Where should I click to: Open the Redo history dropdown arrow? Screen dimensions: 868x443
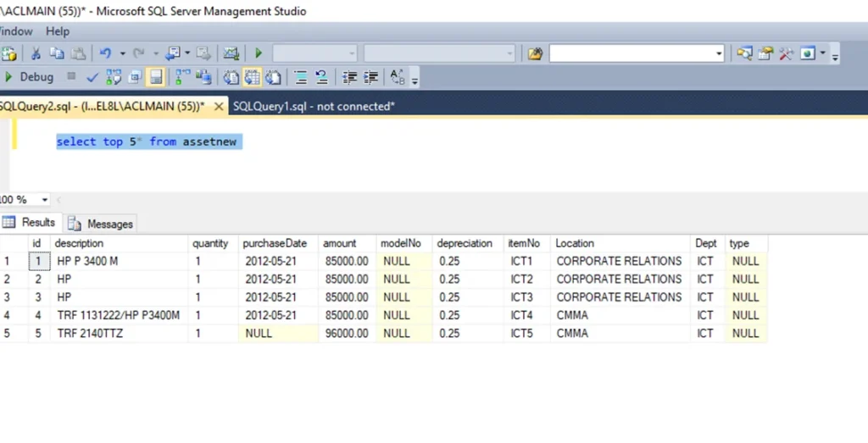(156, 53)
